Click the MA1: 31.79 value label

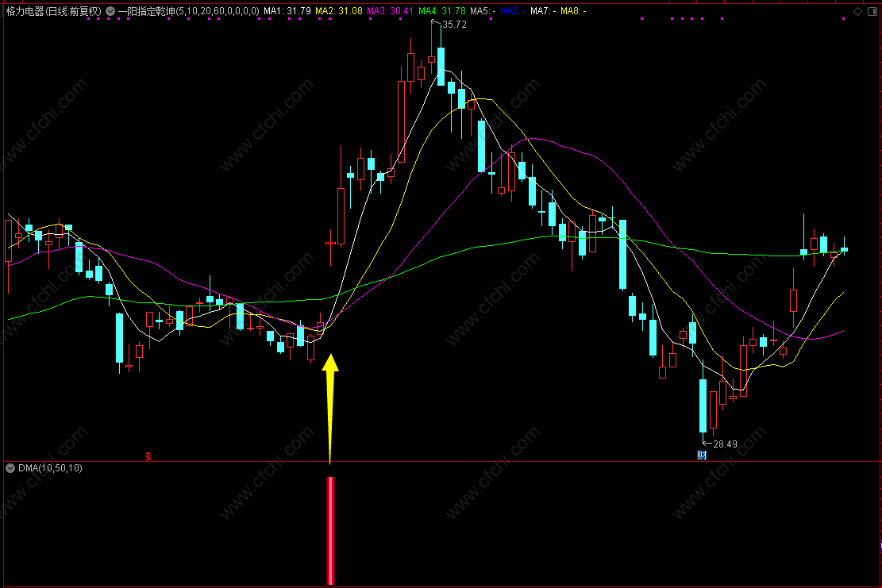click(287, 11)
